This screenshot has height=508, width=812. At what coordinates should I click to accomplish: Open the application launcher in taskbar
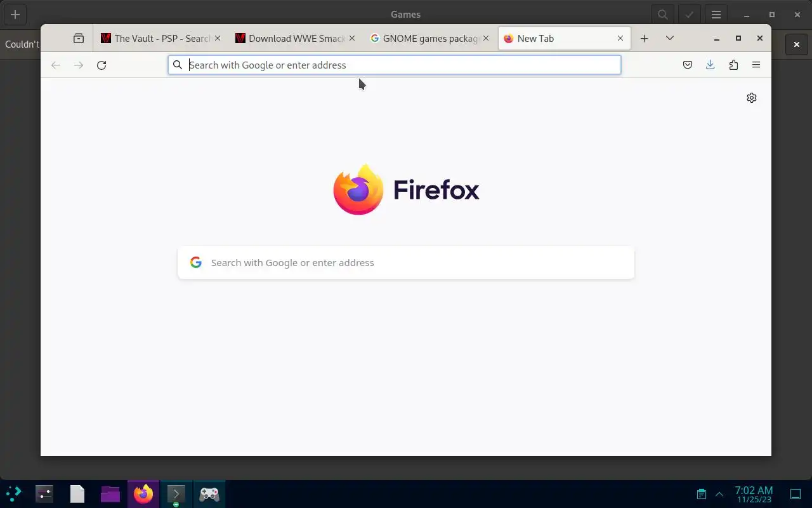13,493
